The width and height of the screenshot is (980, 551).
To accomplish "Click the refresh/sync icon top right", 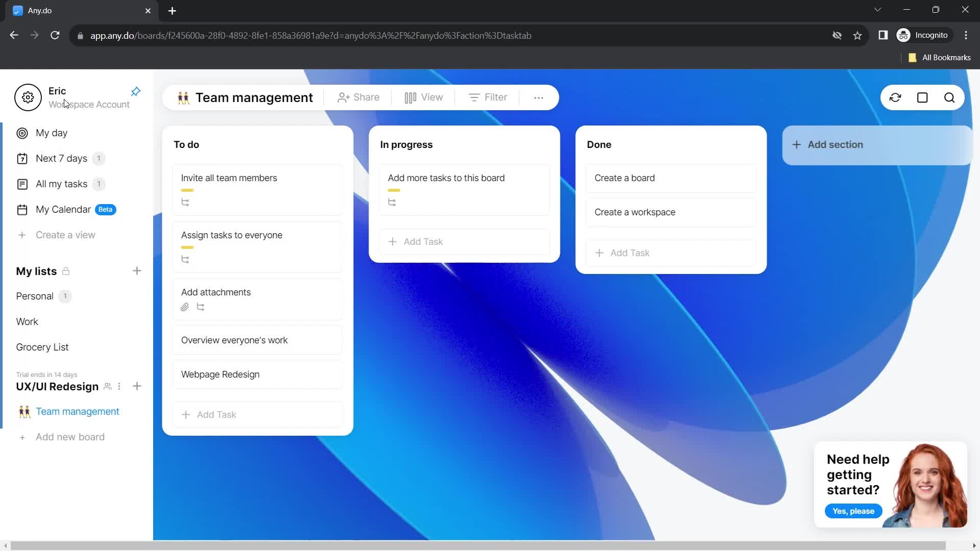I will pos(895,97).
